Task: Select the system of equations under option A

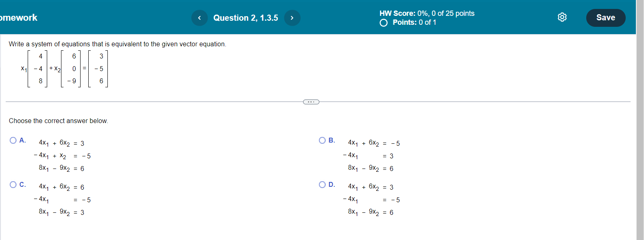Action: click(x=61, y=156)
